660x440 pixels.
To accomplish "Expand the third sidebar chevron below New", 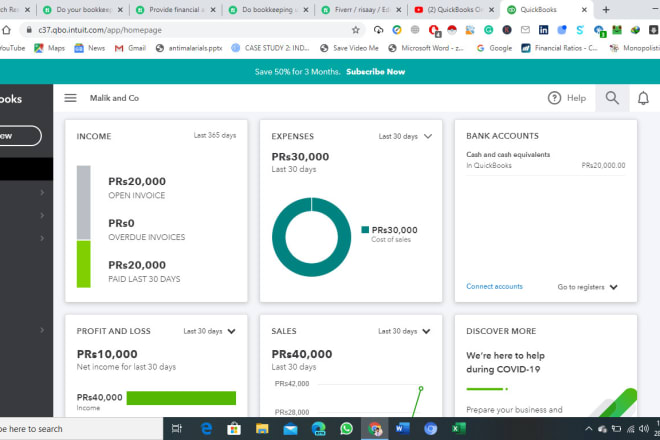I will 42,238.
